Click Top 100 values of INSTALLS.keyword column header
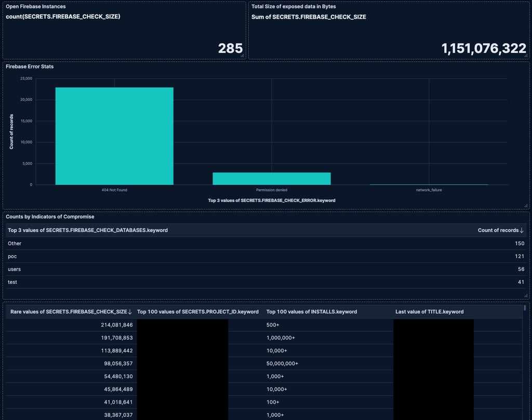 point(312,311)
